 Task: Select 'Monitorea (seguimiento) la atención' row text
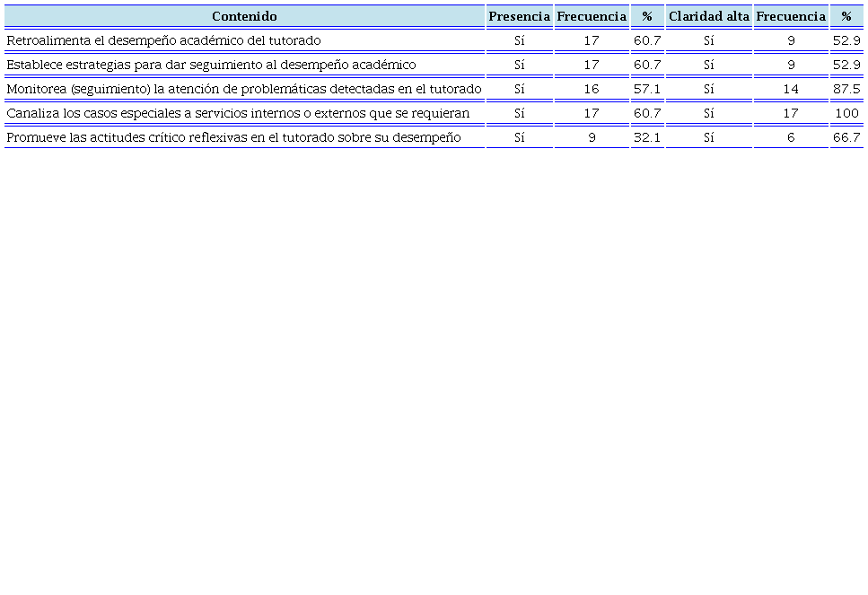[x=243, y=89]
